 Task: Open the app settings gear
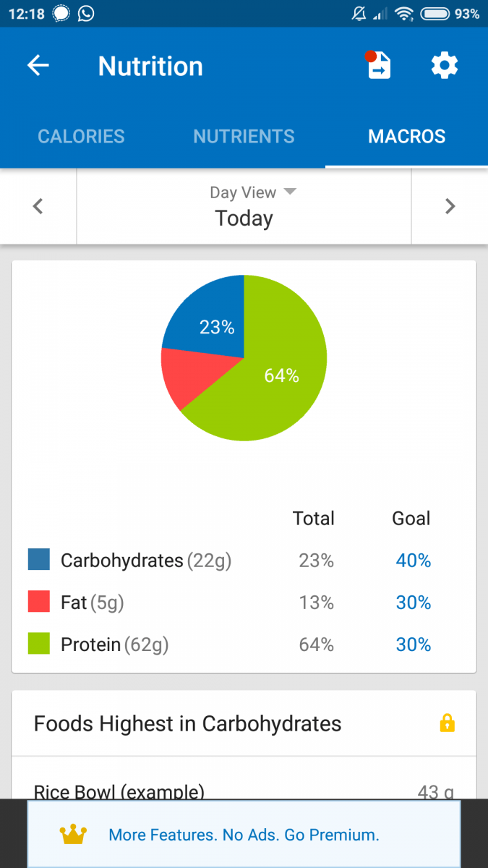point(444,65)
